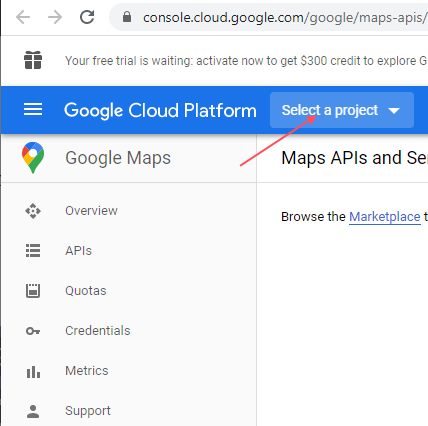Click the Overview icon in sidebar

pyautogui.click(x=33, y=211)
